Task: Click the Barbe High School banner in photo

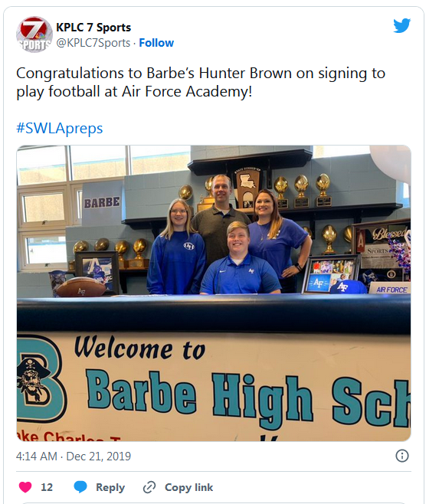Action: pyautogui.click(x=214, y=386)
